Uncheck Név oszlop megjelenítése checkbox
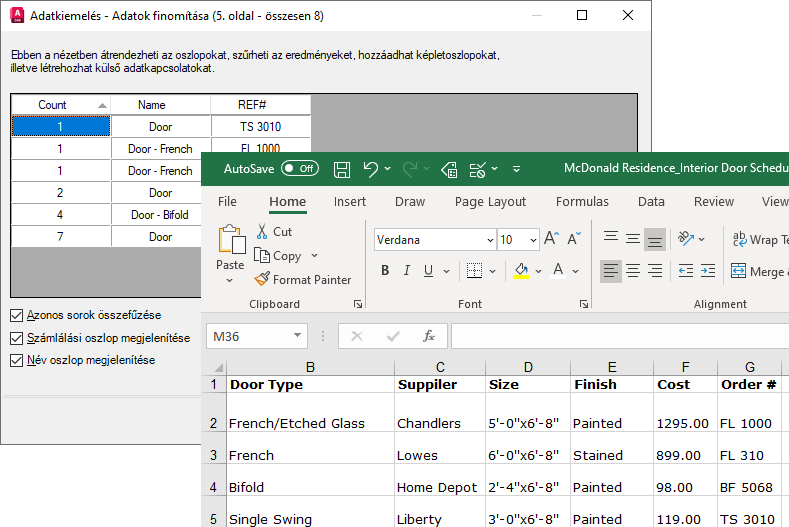The image size is (789, 527). [x=17, y=360]
